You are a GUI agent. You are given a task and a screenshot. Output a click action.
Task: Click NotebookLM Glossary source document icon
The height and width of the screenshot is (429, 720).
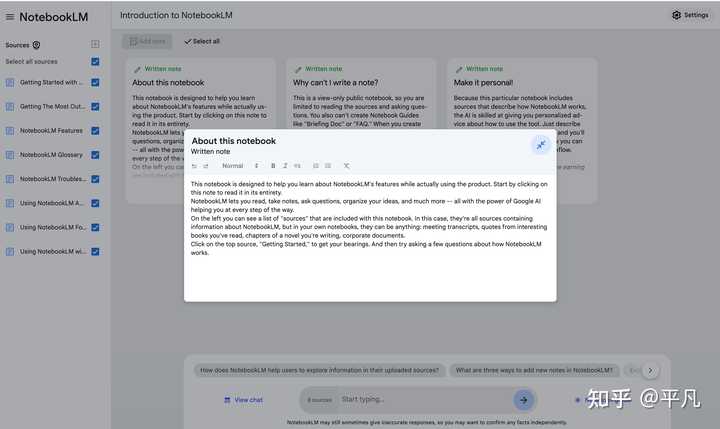pyautogui.click(x=10, y=155)
